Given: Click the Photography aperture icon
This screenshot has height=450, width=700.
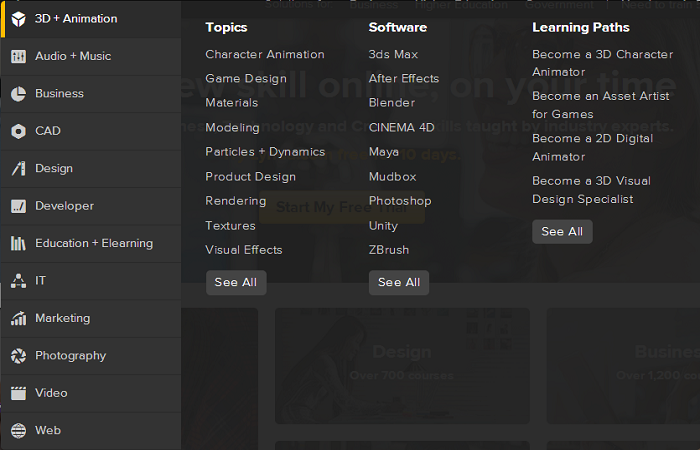Looking at the screenshot, I should click(x=18, y=356).
